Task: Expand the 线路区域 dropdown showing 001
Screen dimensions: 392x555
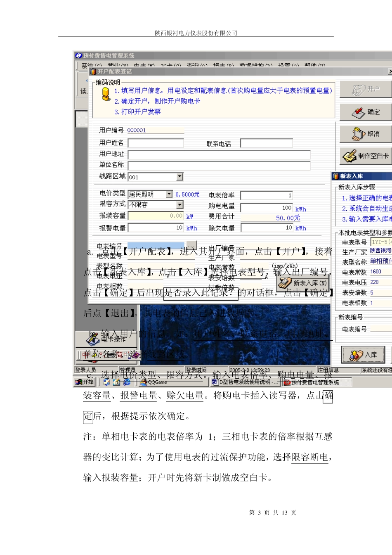Action: point(179,177)
